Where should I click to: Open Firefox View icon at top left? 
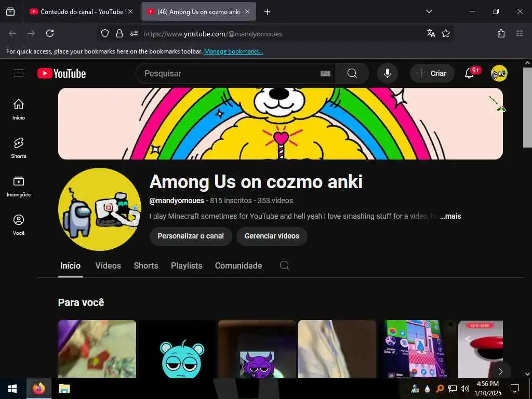pos(10,11)
